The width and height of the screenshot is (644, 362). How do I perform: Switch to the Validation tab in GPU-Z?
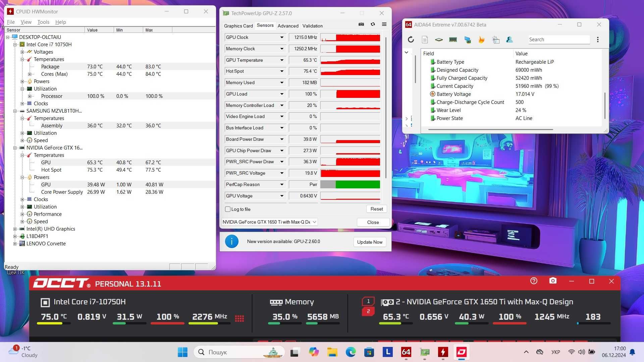pos(312,26)
